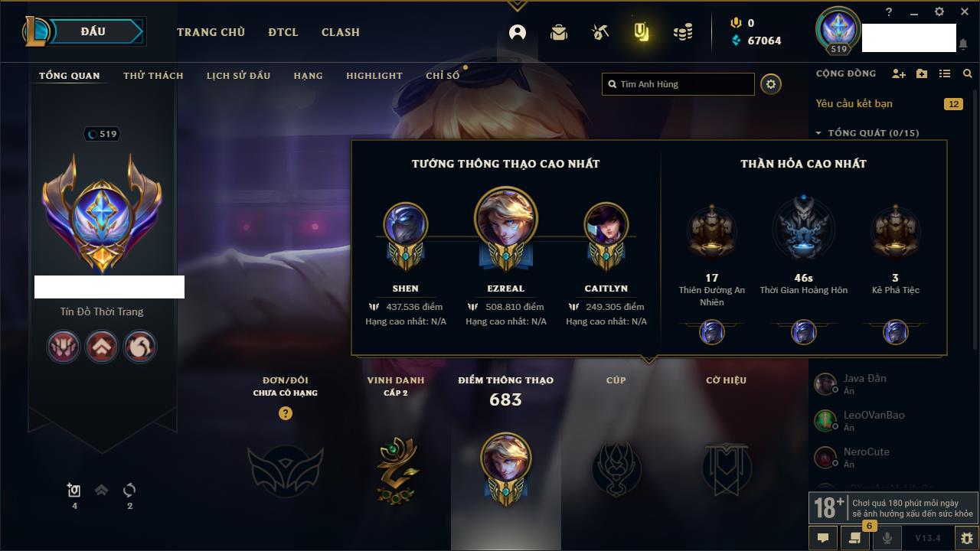
Task: Toggle the chat window icon at bottom
Action: (x=823, y=538)
